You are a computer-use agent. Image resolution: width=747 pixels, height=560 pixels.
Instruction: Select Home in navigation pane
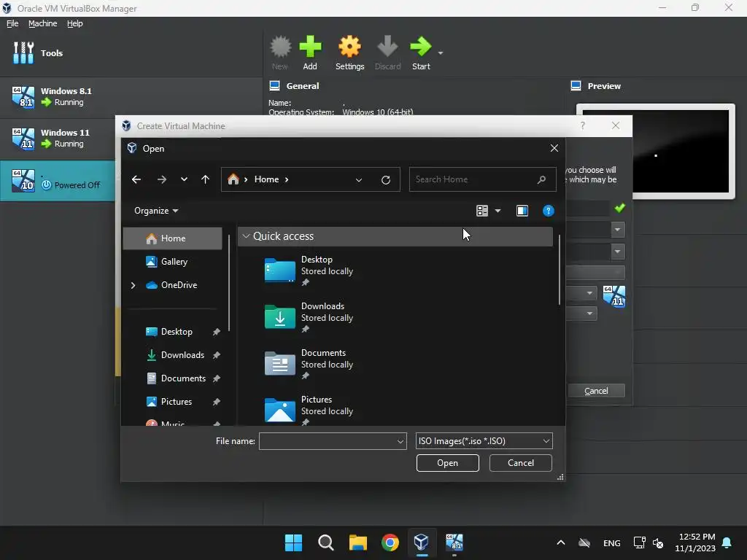(172, 238)
